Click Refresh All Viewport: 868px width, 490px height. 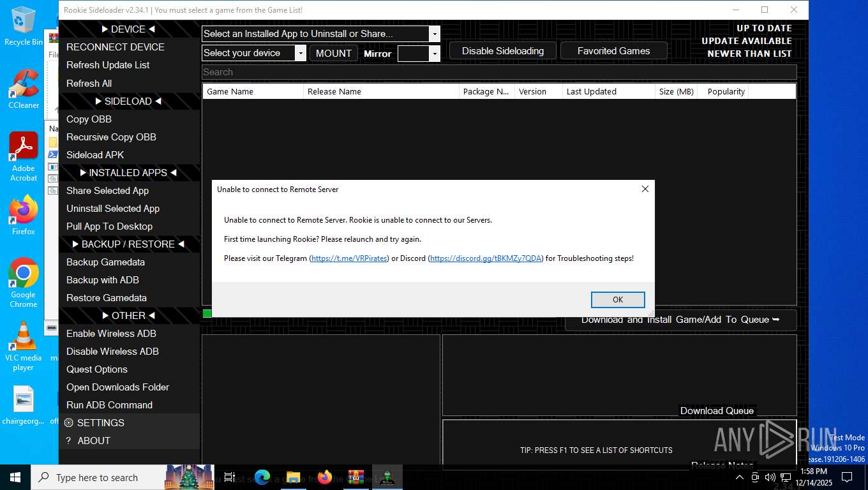tap(129, 83)
